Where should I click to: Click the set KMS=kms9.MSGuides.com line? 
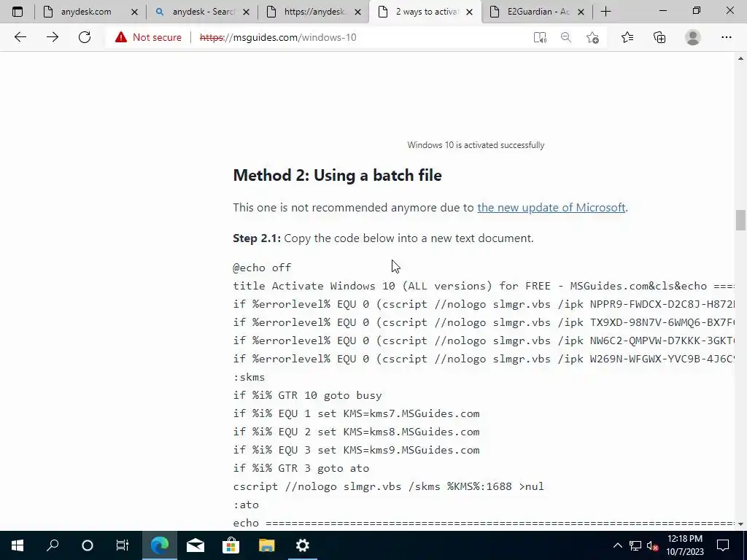tap(356, 450)
